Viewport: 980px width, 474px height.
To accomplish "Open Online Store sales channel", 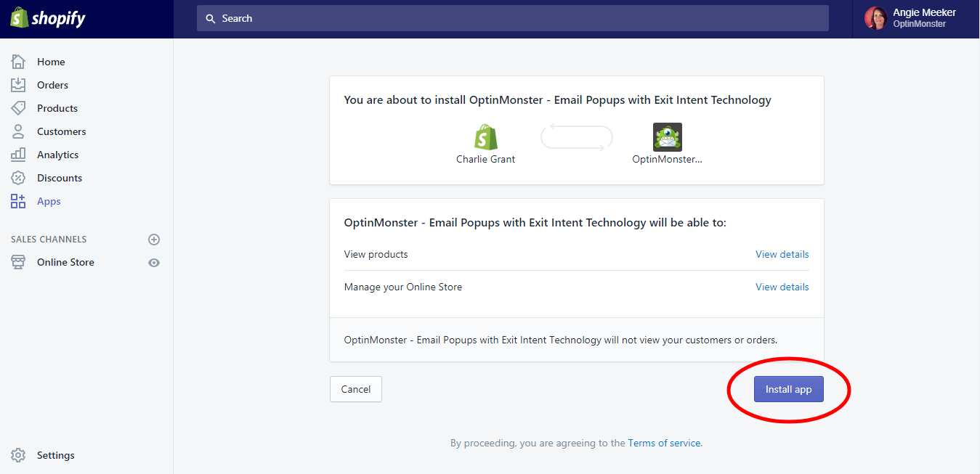I will tap(65, 262).
